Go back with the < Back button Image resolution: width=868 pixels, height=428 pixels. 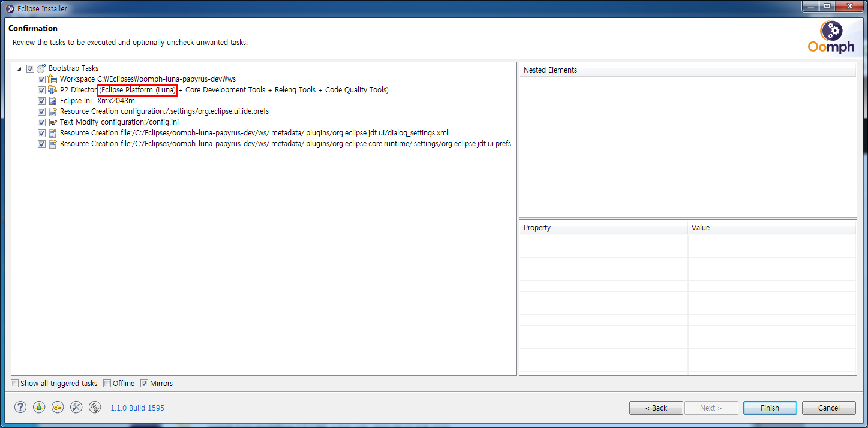click(656, 408)
